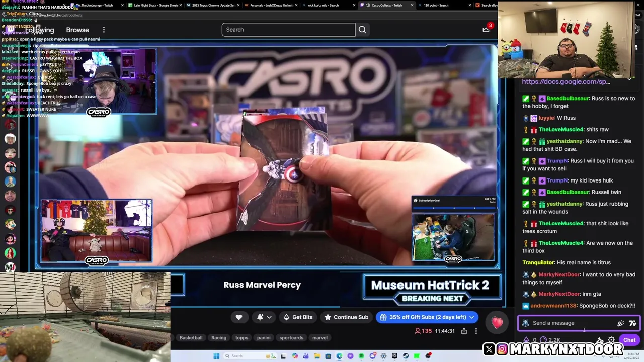The image size is (644, 362).
Task: Open the docs.google.com link in chat
Action: point(566,82)
